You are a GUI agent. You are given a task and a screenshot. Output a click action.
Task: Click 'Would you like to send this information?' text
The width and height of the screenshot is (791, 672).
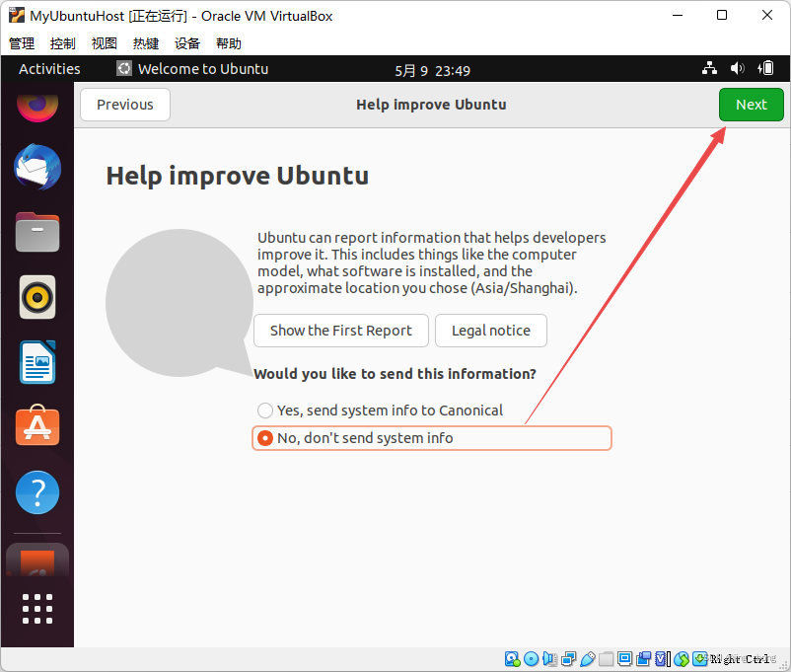coord(395,374)
